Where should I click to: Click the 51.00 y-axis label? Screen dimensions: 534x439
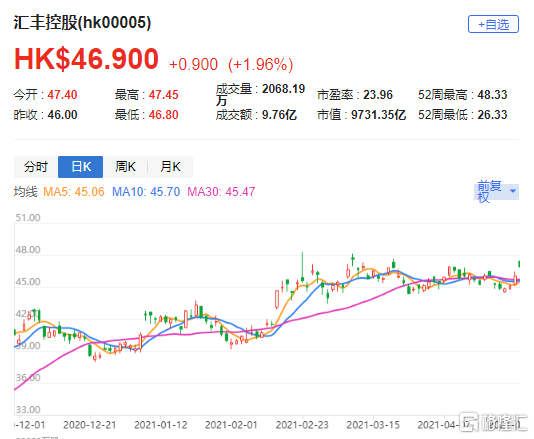coord(28,218)
